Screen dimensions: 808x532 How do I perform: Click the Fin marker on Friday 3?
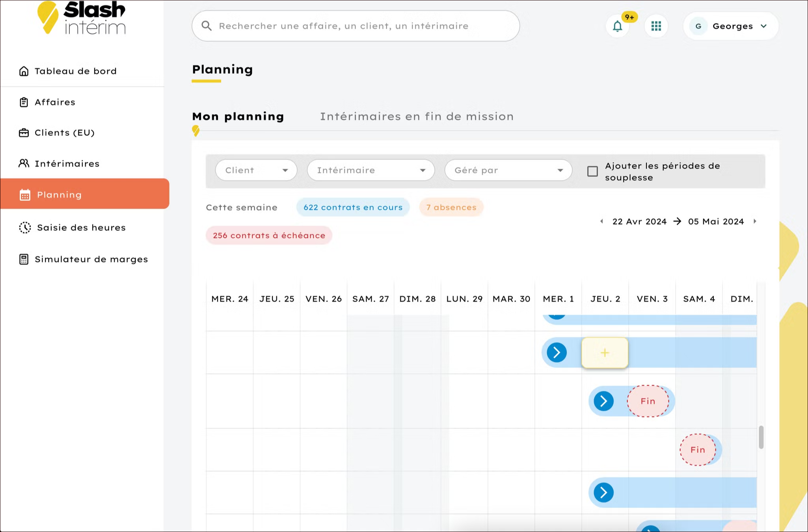[648, 401]
